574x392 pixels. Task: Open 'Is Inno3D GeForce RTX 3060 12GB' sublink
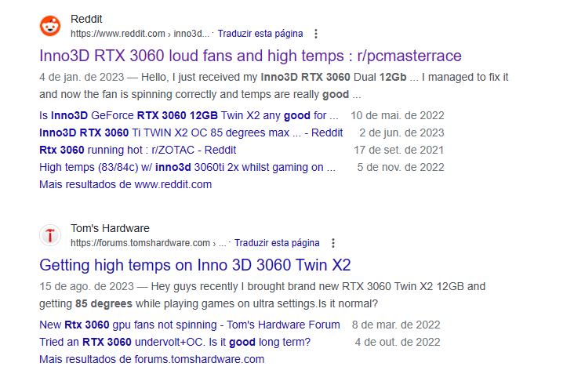coord(189,116)
